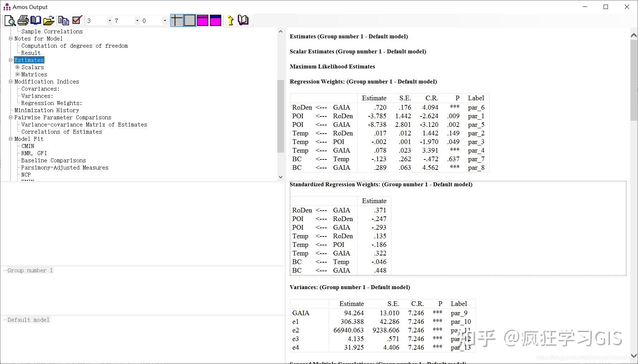The image size is (638, 364).
Task: Toggle the table rules cross-line icon
Action: coord(177,20)
